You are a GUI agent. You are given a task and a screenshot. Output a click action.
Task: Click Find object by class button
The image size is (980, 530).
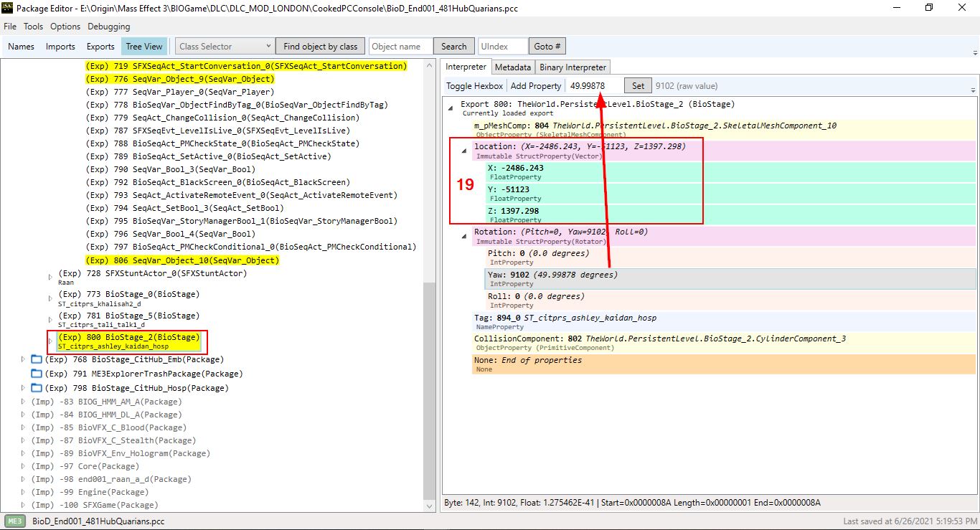tap(320, 47)
